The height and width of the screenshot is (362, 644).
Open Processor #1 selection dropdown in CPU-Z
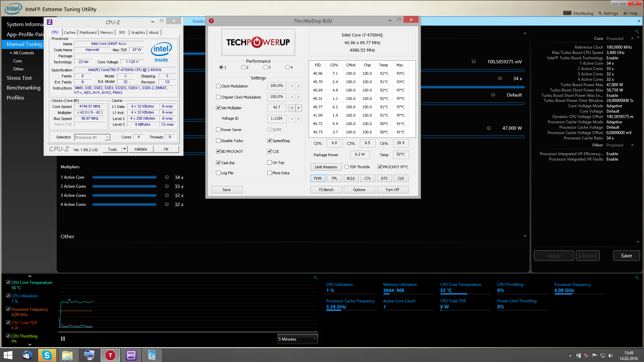click(x=92, y=137)
